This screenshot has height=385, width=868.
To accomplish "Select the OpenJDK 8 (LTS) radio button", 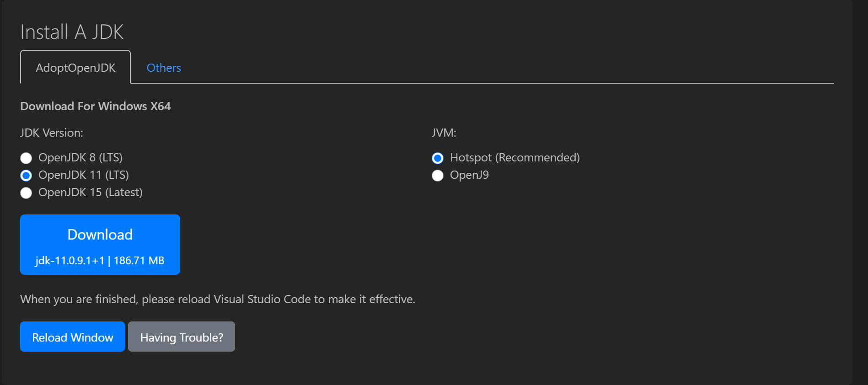I will pyautogui.click(x=26, y=158).
